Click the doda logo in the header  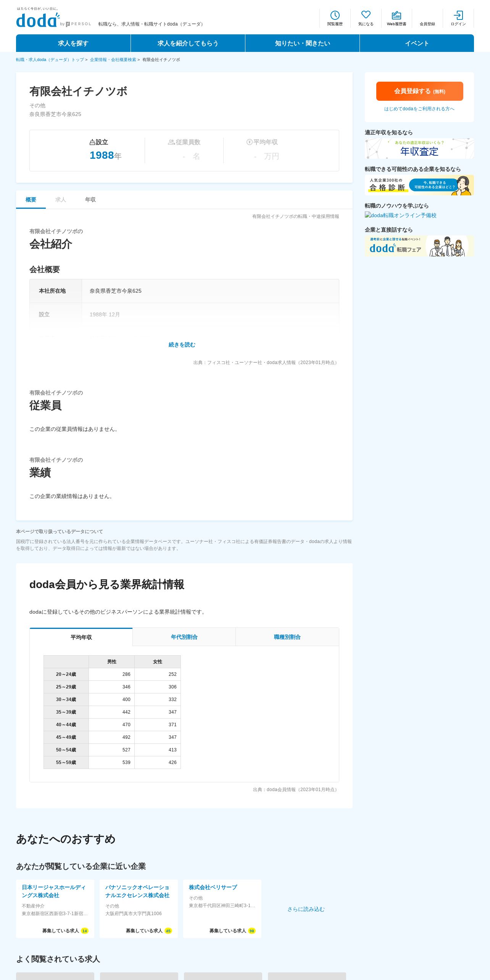coord(38,20)
